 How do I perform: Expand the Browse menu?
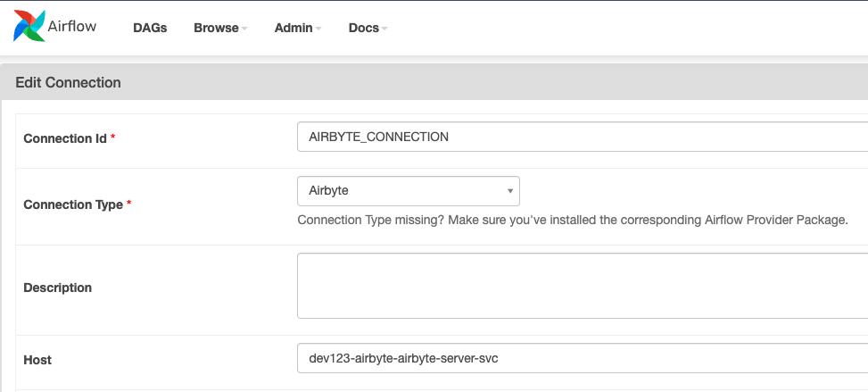pos(220,28)
